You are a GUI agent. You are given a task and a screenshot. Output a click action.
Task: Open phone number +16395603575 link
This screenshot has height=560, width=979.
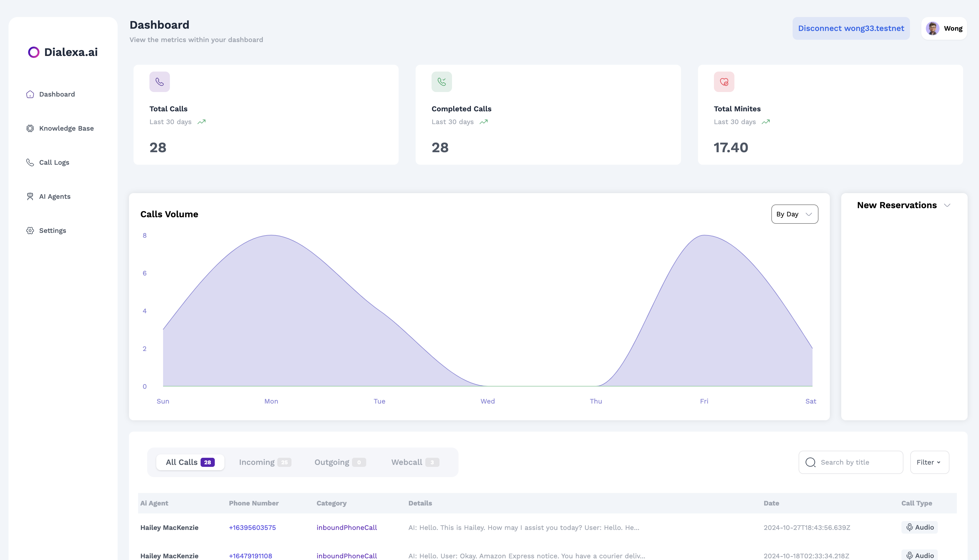pyautogui.click(x=252, y=528)
